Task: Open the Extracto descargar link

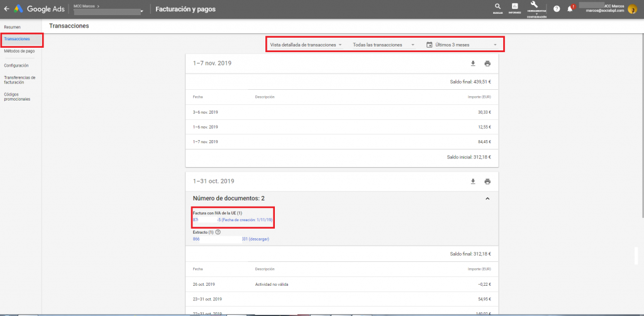Action: tap(231, 239)
